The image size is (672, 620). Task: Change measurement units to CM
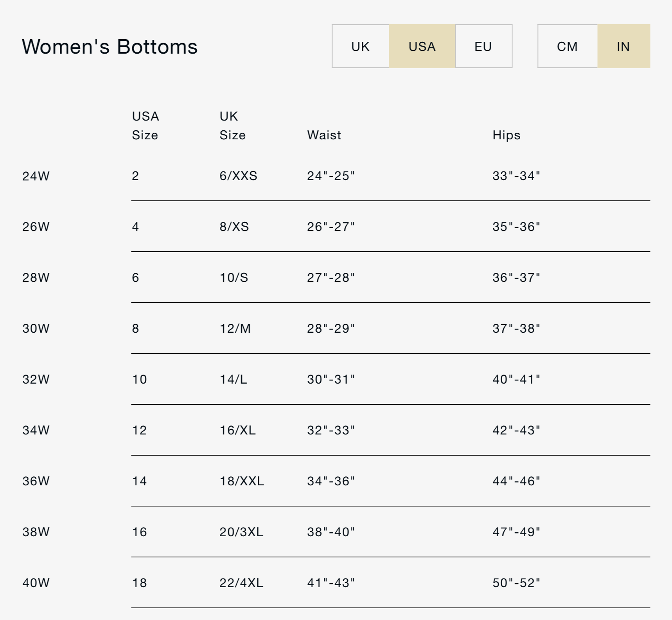pyautogui.click(x=567, y=46)
